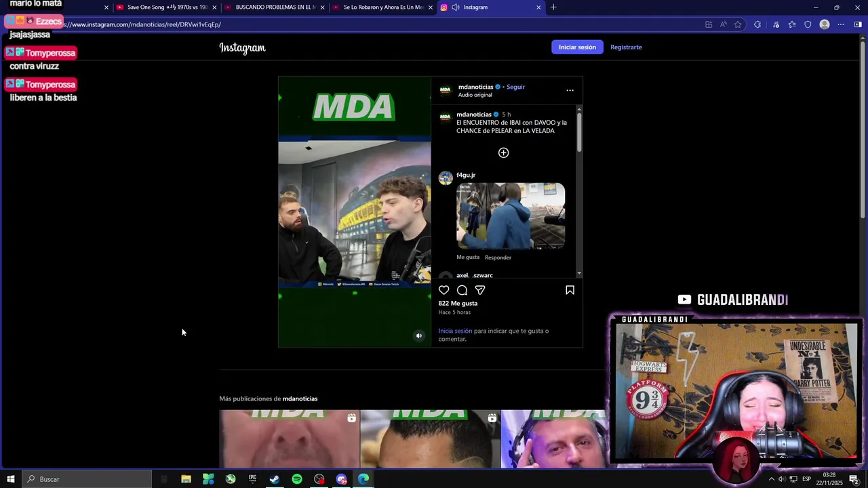Open the Edge profile avatar
Image resolution: width=868 pixels, height=488 pixels.
point(825,24)
